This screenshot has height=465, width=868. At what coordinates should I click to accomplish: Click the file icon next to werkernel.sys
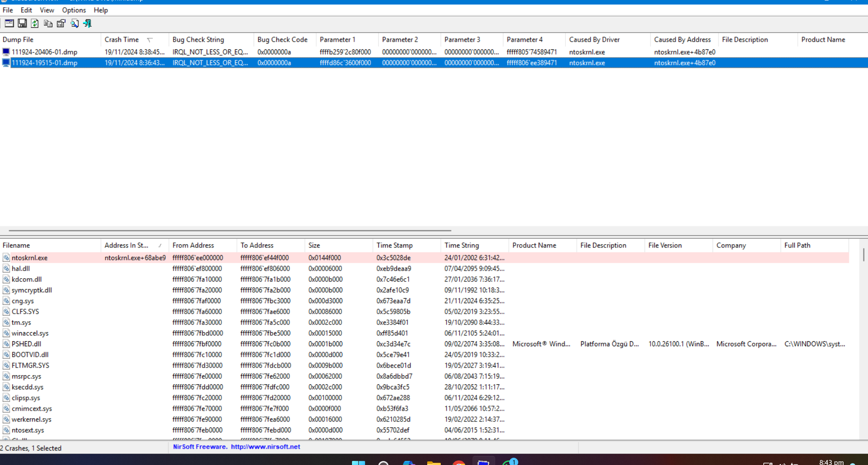click(x=6, y=420)
